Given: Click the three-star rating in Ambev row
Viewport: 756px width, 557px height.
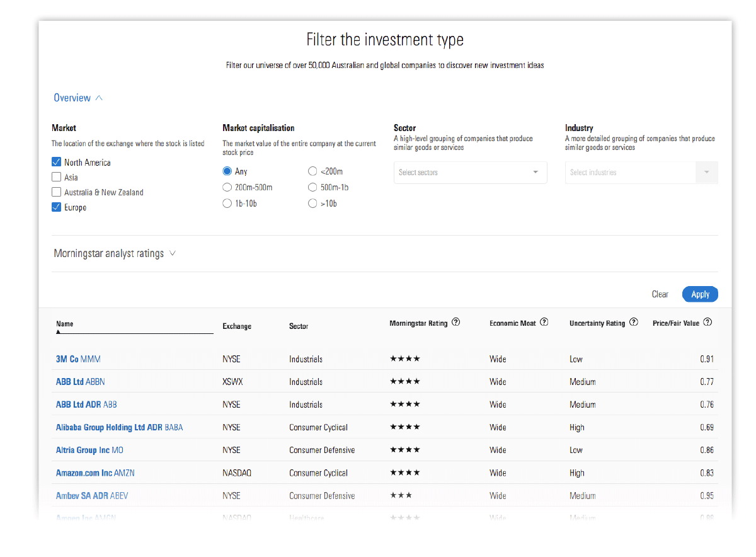Looking at the screenshot, I should [401, 495].
